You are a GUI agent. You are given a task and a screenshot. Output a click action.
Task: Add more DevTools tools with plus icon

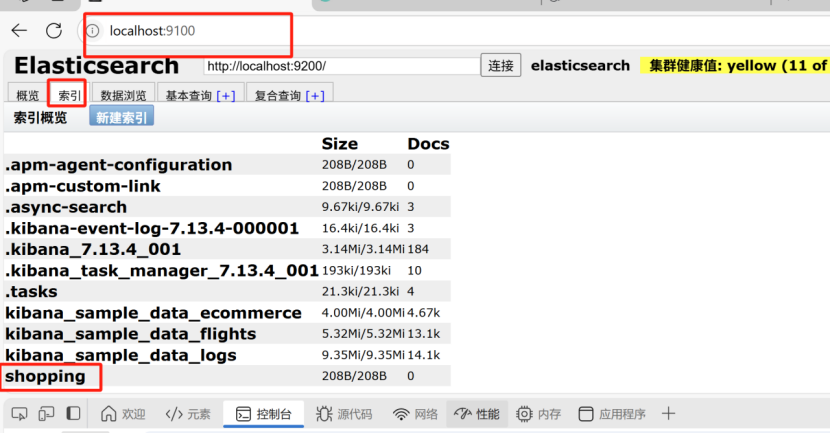pyautogui.click(x=669, y=413)
